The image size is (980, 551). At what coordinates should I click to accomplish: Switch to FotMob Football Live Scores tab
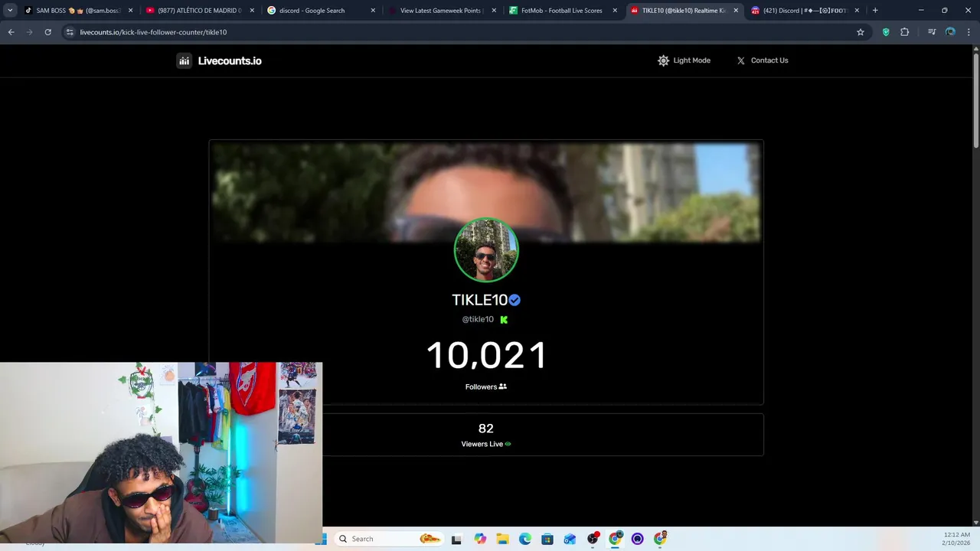click(563, 11)
